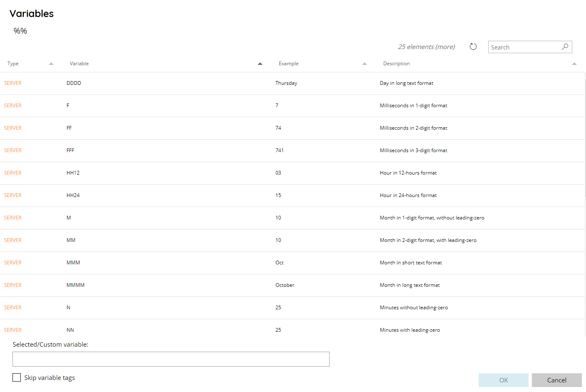Screen dimensions: 586x392
Task: Click the 'Thursday' example cell
Action: (x=286, y=83)
